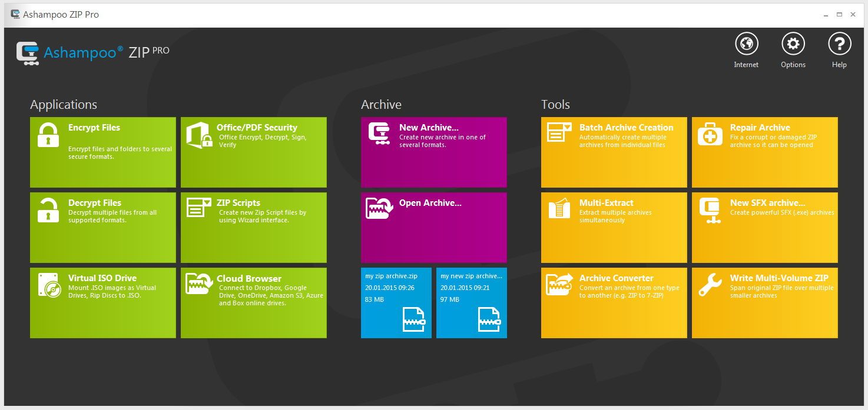Viewport: 868px width, 410px height.
Task: Launch the New SFX archive tool
Action: (x=764, y=227)
